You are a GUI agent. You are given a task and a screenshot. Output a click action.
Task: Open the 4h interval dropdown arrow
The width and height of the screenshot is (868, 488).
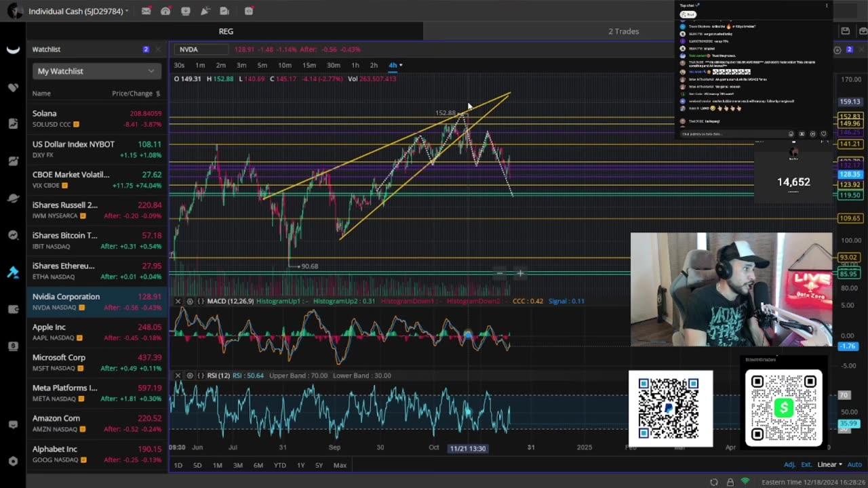(x=401, y=65)
